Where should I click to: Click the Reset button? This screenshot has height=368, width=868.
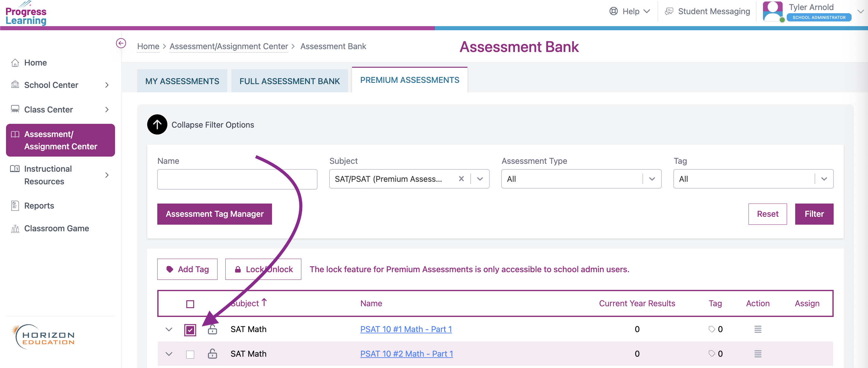pos(767,214)
